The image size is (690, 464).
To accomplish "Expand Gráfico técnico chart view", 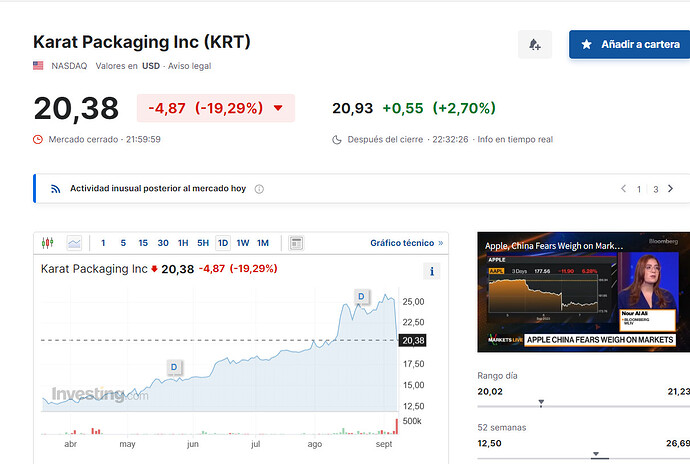I will tap(406, 243).
